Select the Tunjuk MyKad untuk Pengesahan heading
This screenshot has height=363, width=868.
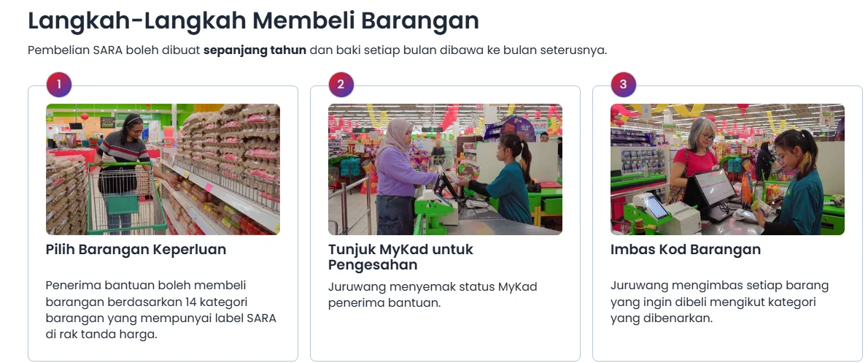tap(400, 257)
